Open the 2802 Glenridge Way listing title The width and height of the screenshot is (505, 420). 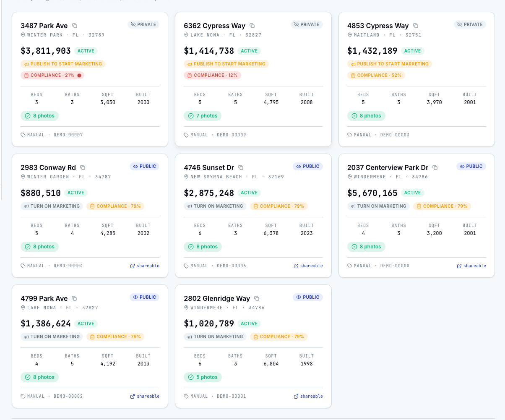click(217, 298)
